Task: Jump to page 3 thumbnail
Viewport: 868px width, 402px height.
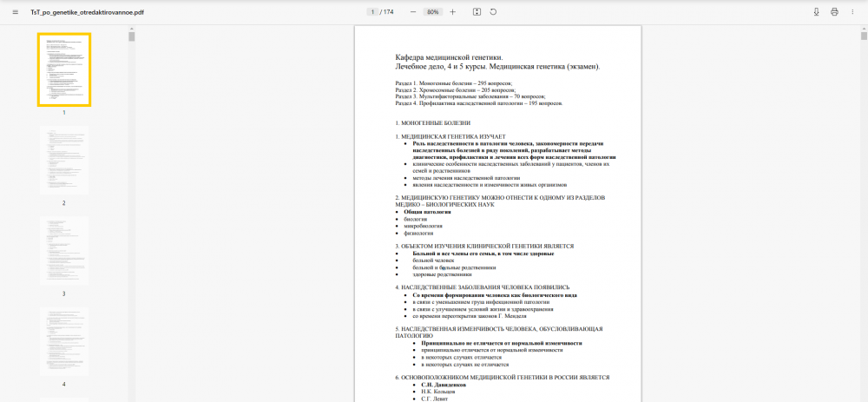Action: (64, 251)
